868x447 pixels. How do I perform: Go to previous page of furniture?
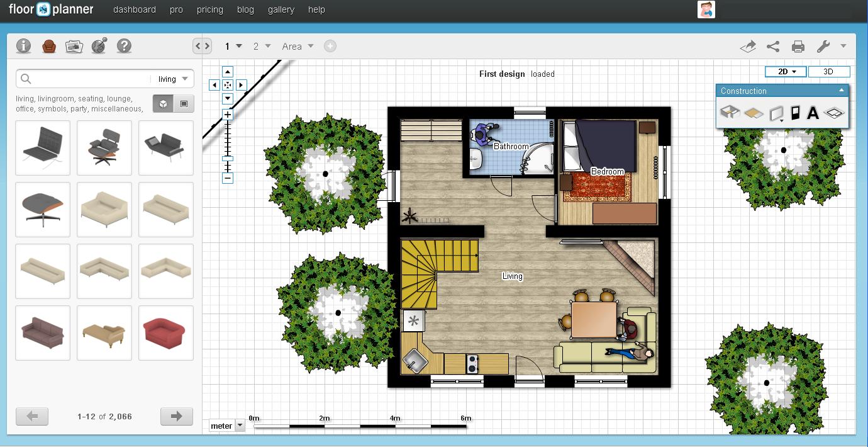coord(32,416)
